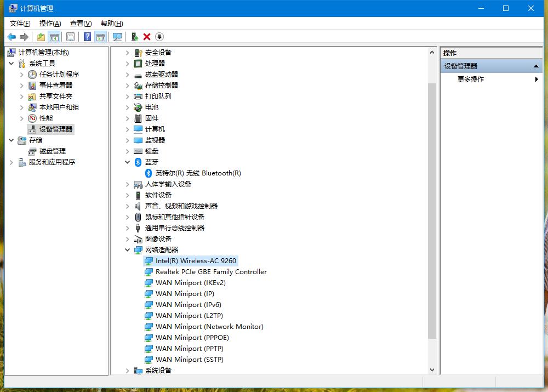This screenshot has width=548, height=392.
Task: Click the device list scrollbar up arrow
Action: tap(432, 53)
